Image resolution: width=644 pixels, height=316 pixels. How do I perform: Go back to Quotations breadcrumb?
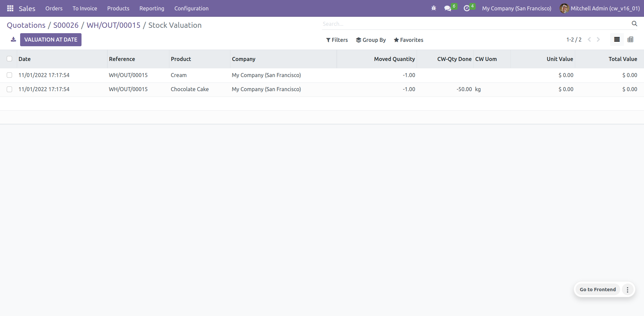pos(26,25)
